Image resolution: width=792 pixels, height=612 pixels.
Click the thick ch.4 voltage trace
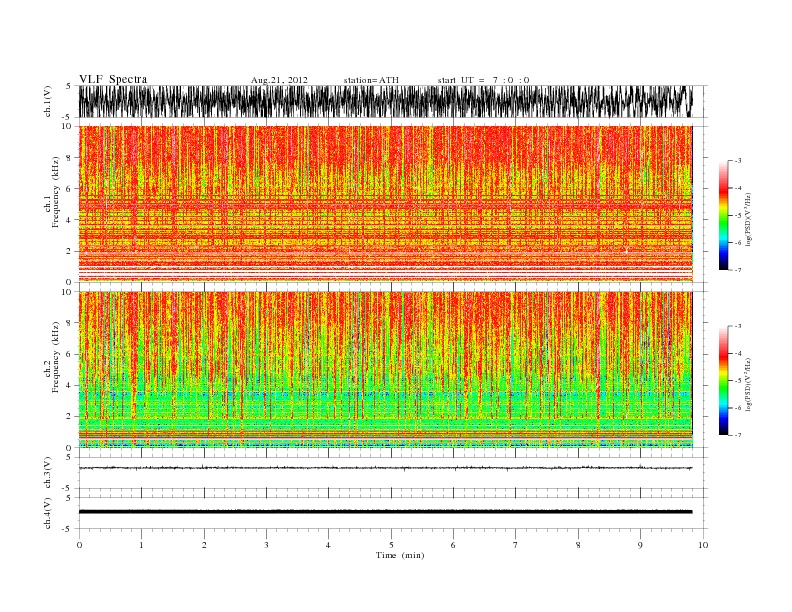(386, 512)
